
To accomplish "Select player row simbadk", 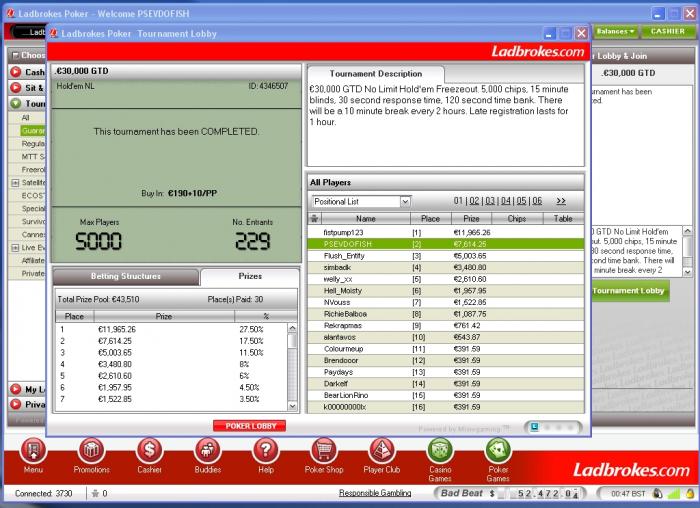I will pyautogui.click(x=446, y=267).
